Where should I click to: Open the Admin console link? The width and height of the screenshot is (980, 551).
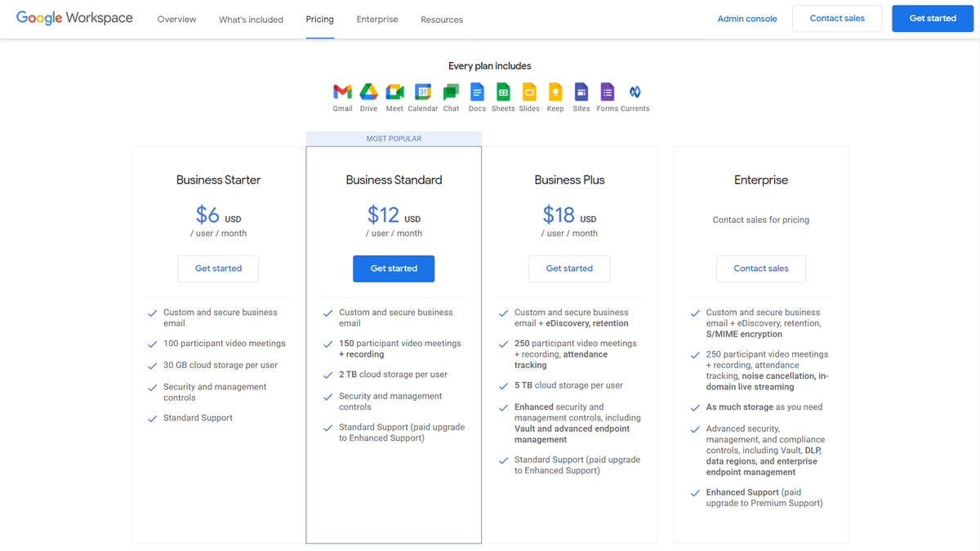click(747, 19)
